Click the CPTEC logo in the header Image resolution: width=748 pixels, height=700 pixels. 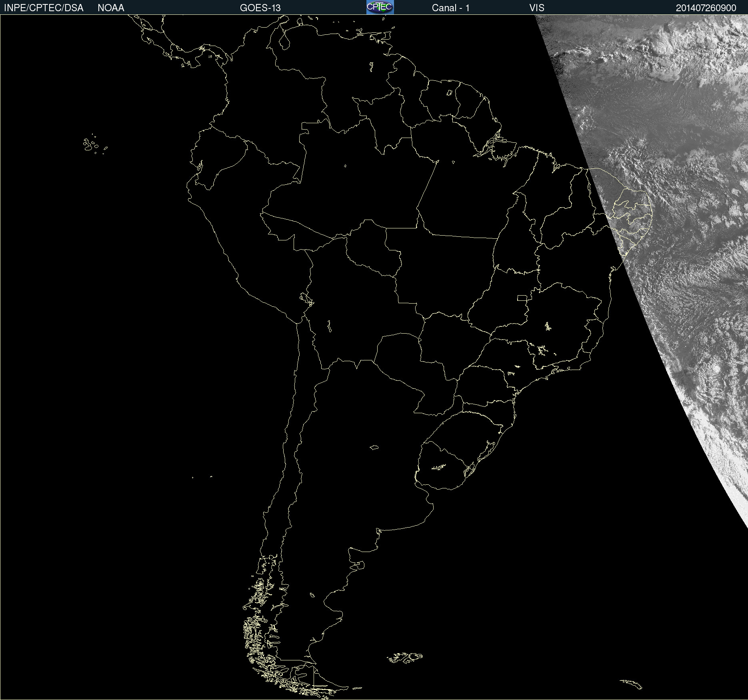[380, 7]
